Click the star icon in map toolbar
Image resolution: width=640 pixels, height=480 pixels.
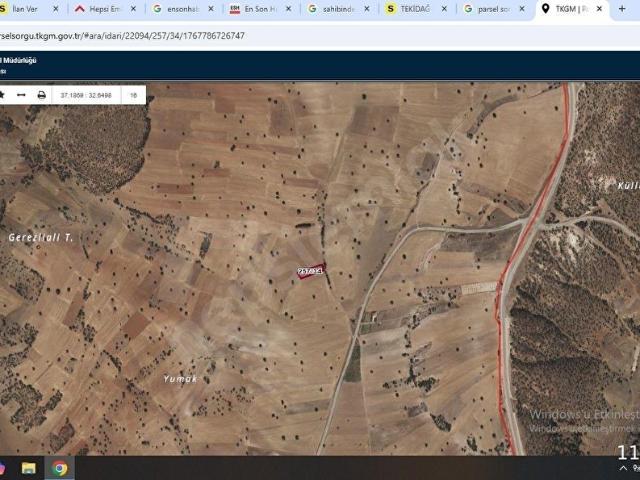click(x=2, y=95)
